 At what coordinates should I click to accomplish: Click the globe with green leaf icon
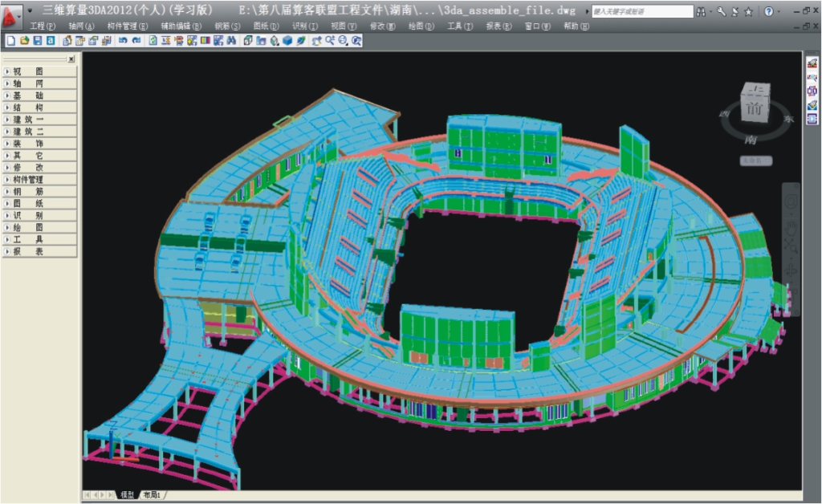300,40
